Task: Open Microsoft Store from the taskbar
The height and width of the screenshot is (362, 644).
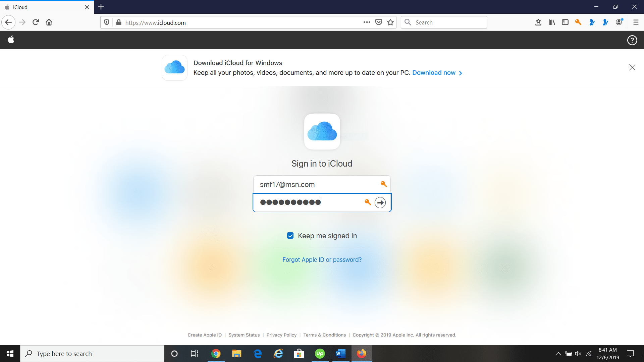Action: [299, 354]
